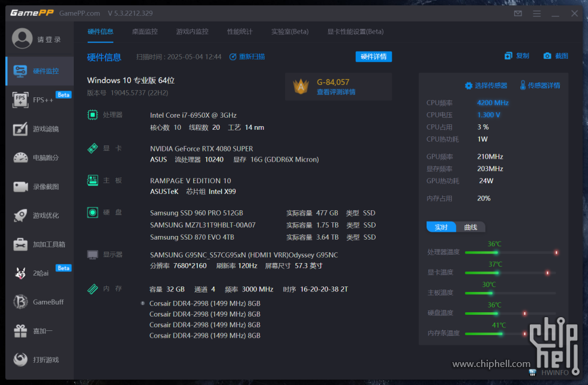Click the 刷新率 120Hz value

[247, 265]
